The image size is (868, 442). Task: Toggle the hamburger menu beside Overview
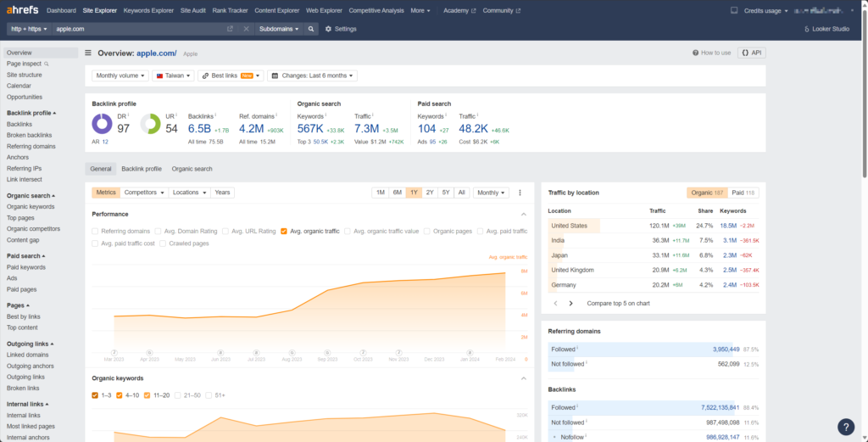tap(88, 53)
